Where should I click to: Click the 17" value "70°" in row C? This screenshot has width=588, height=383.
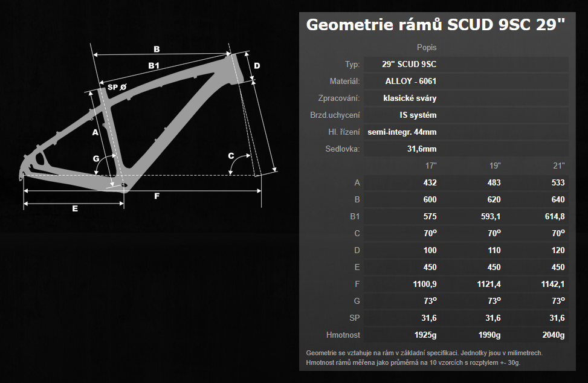[x=430, y=233]
